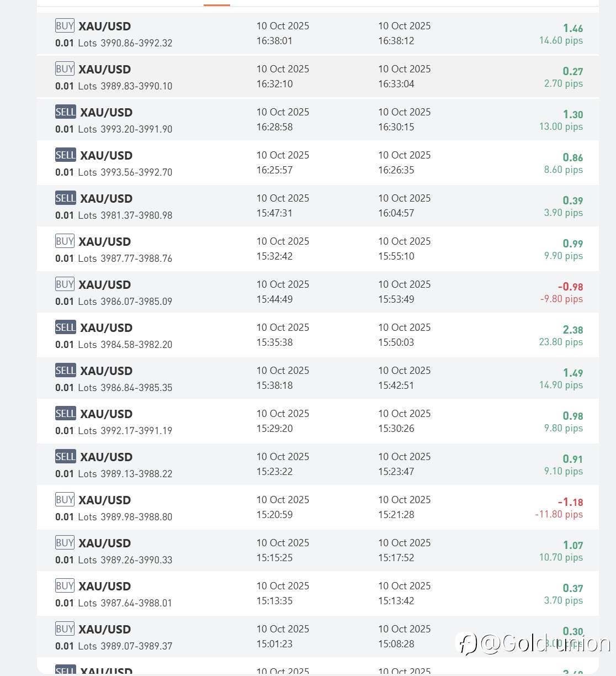
Task: Click the 1.49 profit value
Action: (572, 373)
